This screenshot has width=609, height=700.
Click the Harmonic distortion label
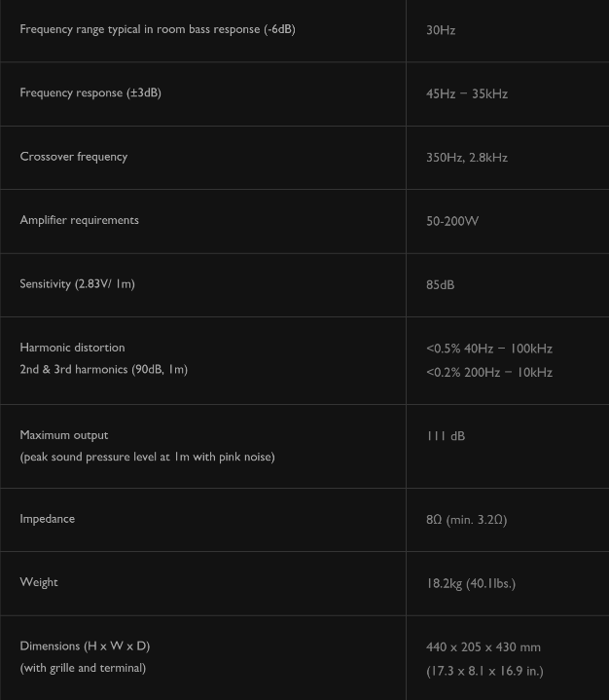tap(73, 347)
